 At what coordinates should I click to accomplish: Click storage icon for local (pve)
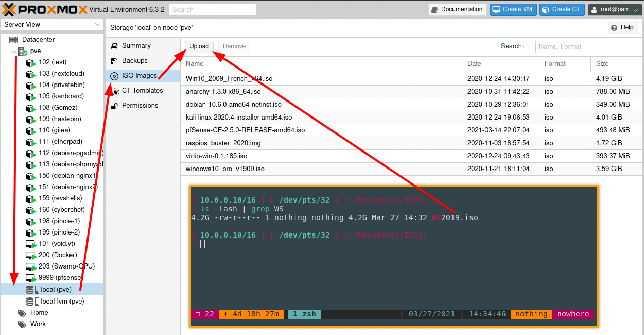pyautogui.click(x=32, y=290)
